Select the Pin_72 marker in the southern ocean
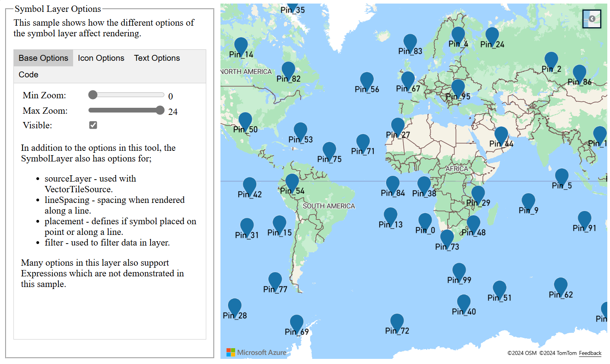The height and width of the screenshot is (364, 610). [396, 321]
